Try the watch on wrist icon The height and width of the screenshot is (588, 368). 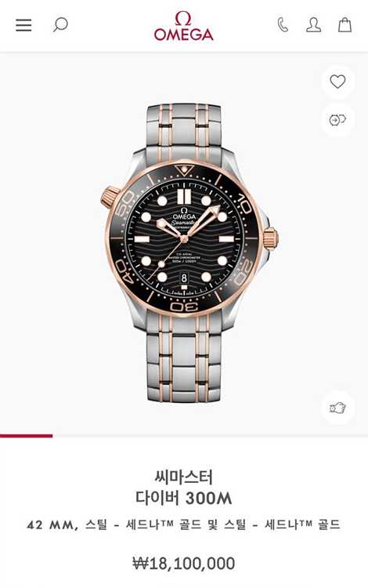point(337,408)
